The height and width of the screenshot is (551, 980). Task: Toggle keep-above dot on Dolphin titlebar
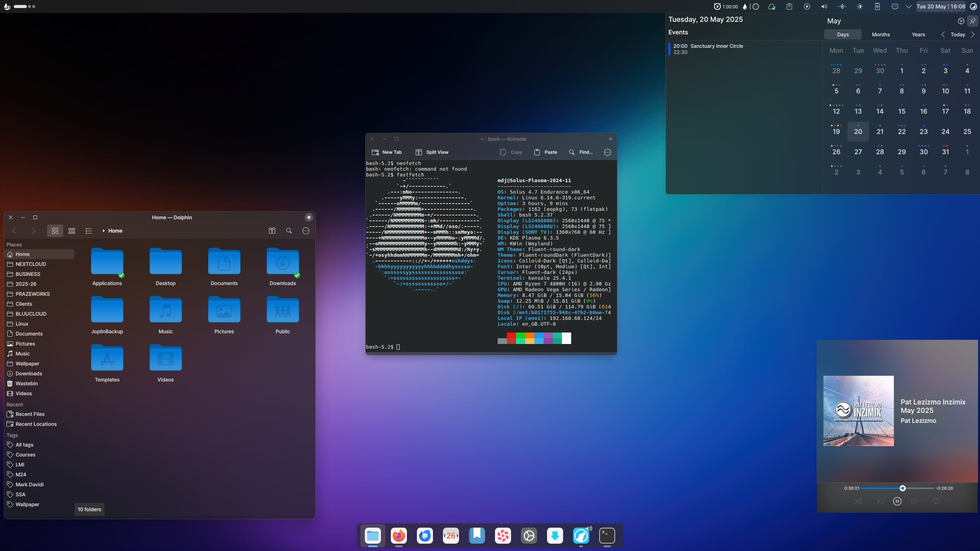pos(309,217)
